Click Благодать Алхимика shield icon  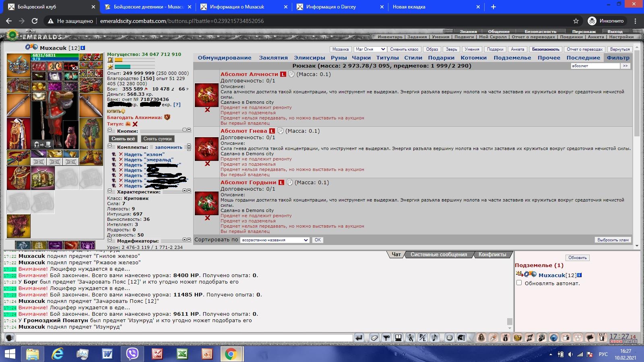167,117
